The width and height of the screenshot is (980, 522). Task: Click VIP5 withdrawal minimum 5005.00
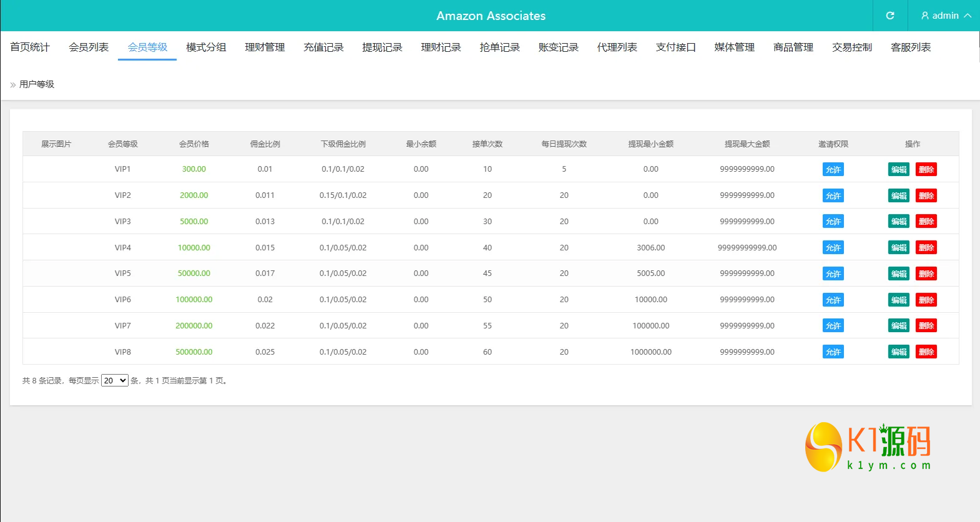[x=651, y=273]
